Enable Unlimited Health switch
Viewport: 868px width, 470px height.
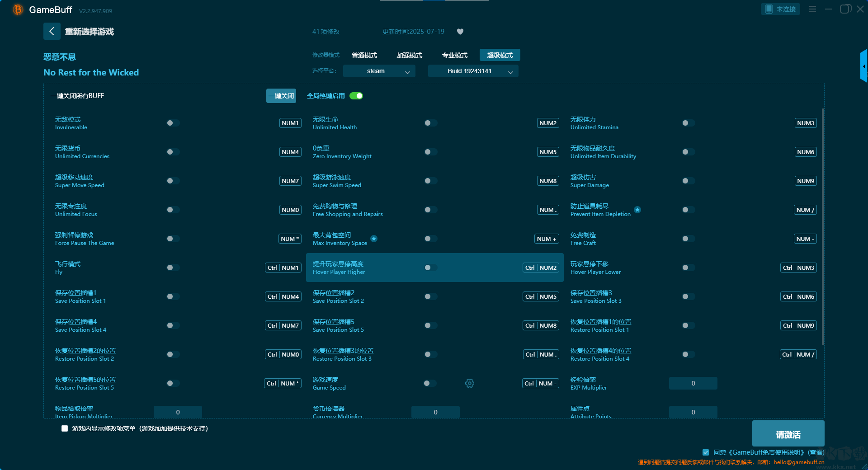click(x=430, y=123)
